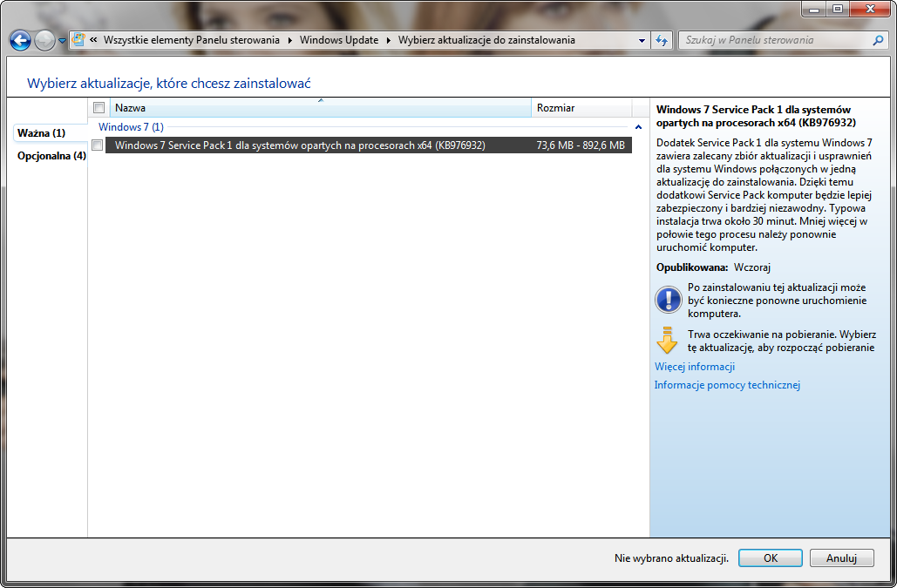The height and width of the screenshot is (588, 897).
Task: Check the select-all checkbox in list header
Action: 99,108
